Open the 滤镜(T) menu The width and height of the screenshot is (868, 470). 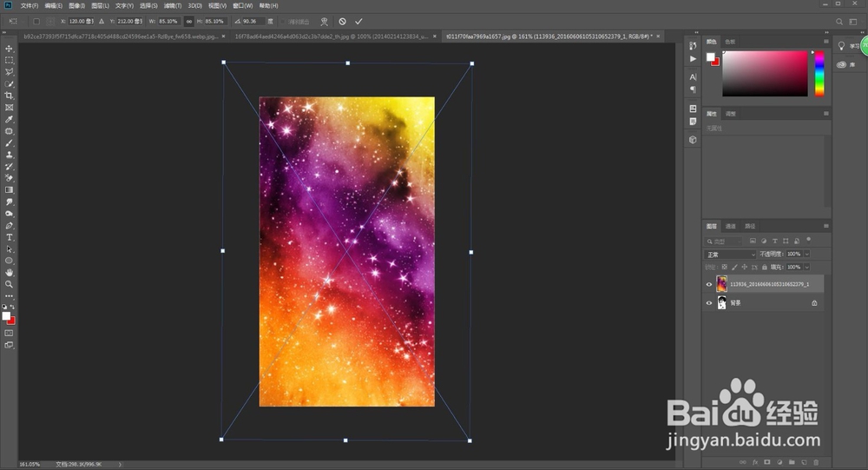click(x=172, y=5)
